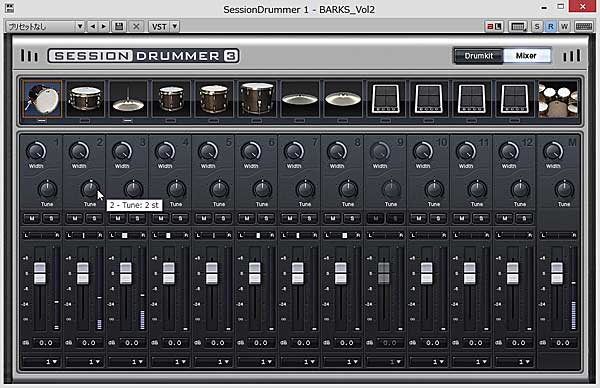Click channel 1 dB value field
This screenshot has width=600, height=388.
pos(46,343)
